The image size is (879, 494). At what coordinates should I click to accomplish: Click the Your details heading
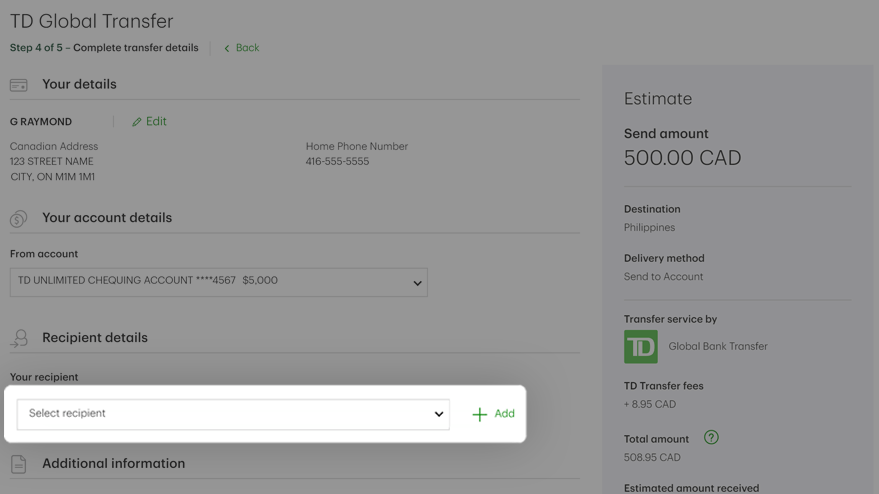[x=80, y=84]
